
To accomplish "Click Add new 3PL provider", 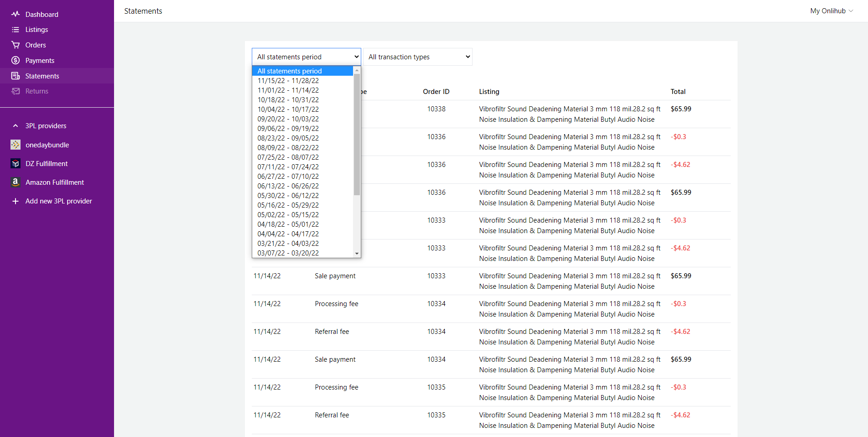I will (x=58, y=201).
